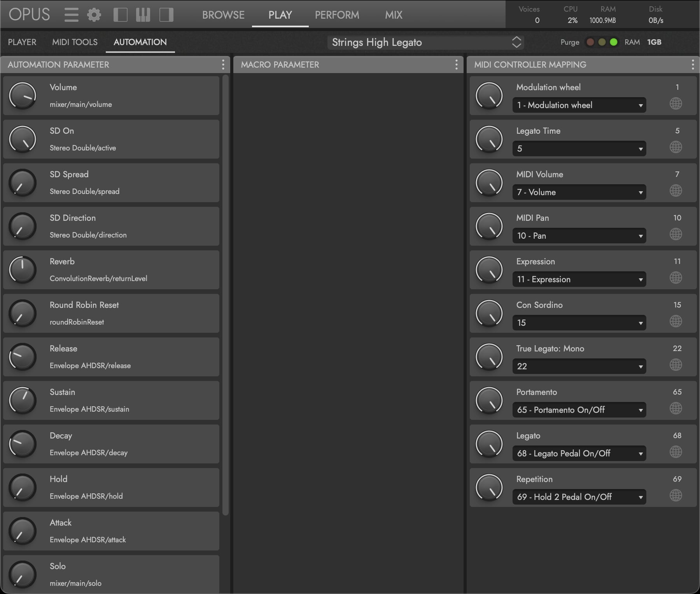
Task: Click the red Purge indicator dot
Action: click(590, 42)
